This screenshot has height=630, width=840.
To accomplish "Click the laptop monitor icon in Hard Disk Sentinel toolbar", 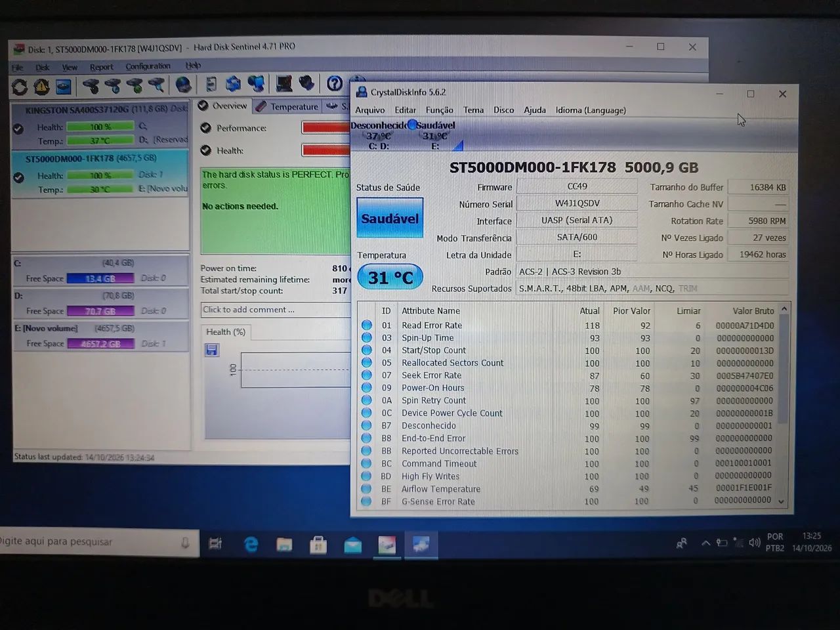I will pos(284,83).
